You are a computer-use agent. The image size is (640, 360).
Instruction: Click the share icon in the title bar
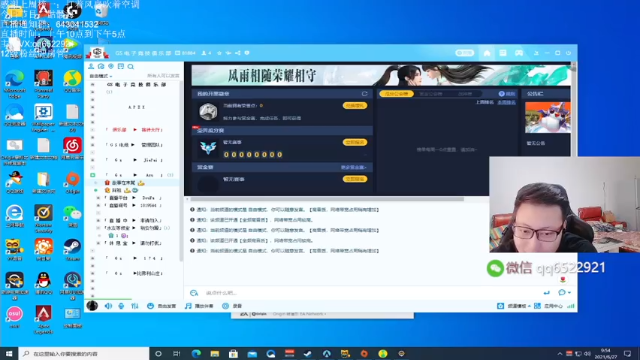coord(238,53)
